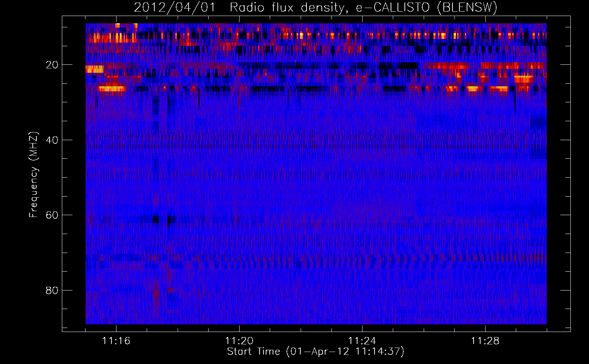Image resolution: width=589 pixels, height=364 pixels.
Task: Click the "Frequency (MHZ)" axis label
Action: pos(33,175)
